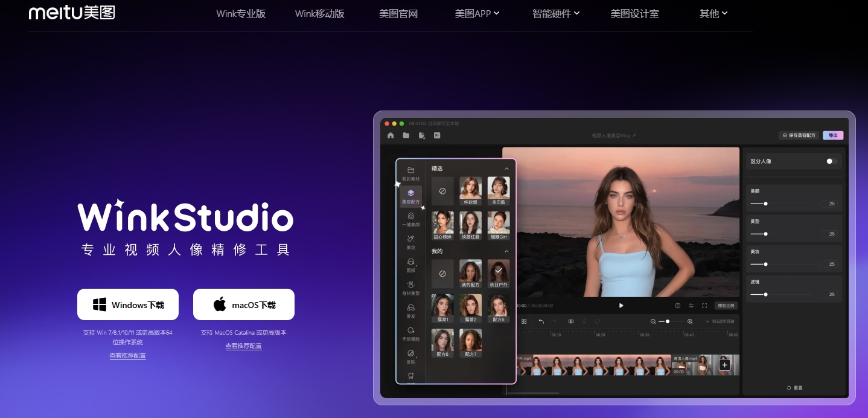This screenshot has height=418, width=868.
Task: Adjust the 滤镜 slider handle
Action: (765, 294)
